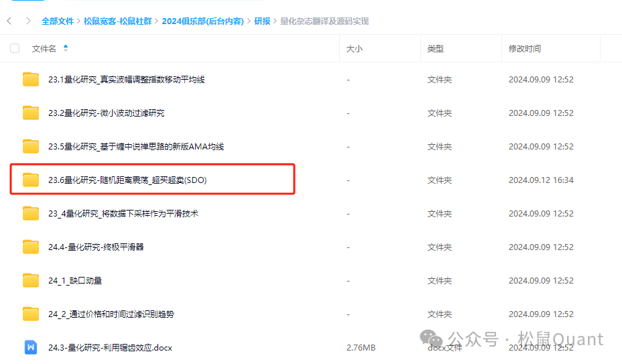Sort the list by 修改时间 column
Image resolution: width=622 pixels, height=364 pixels.
pyautogui.click(x=524, y=48)
